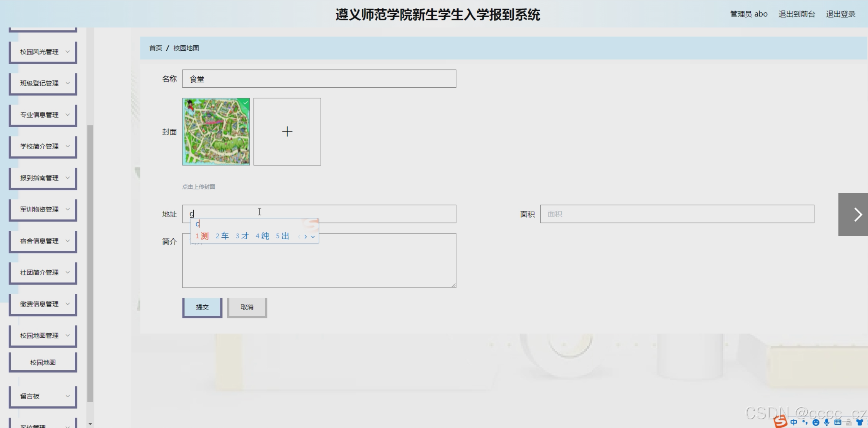Click 退出登录 link in header

pos(840,14)
